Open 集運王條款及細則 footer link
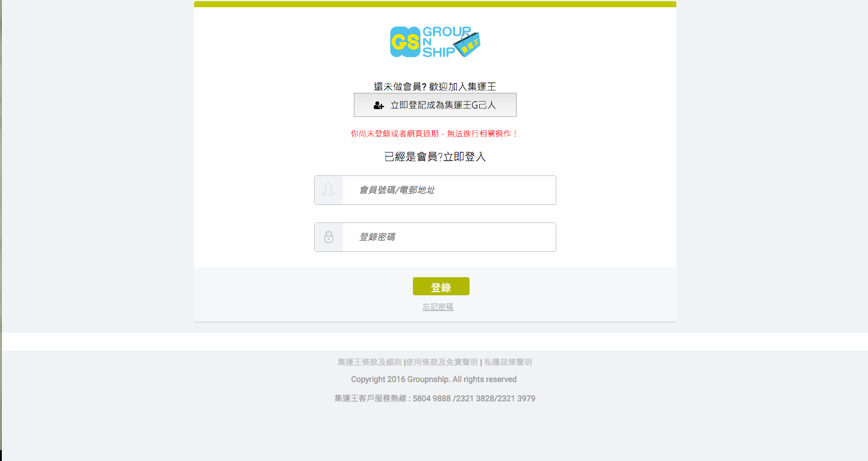The image size is (868, 461). (x=370, y=362)
